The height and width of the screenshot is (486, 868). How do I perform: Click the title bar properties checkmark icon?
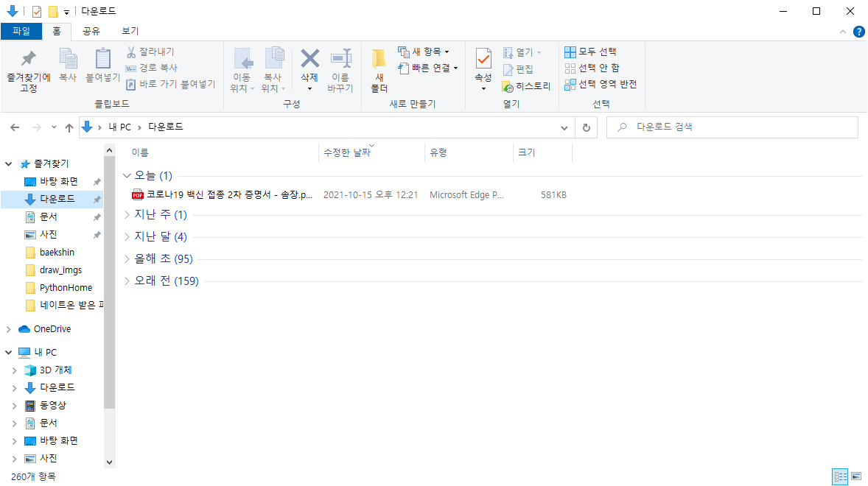pyautogui.click(x=37, y=11)
